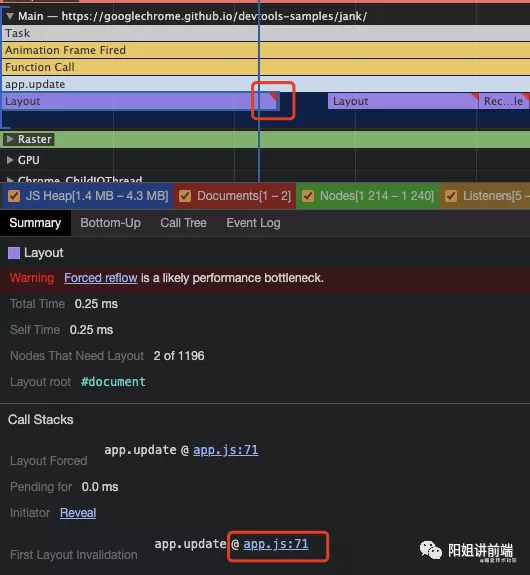Expand the Raster track

pos(10,139)
